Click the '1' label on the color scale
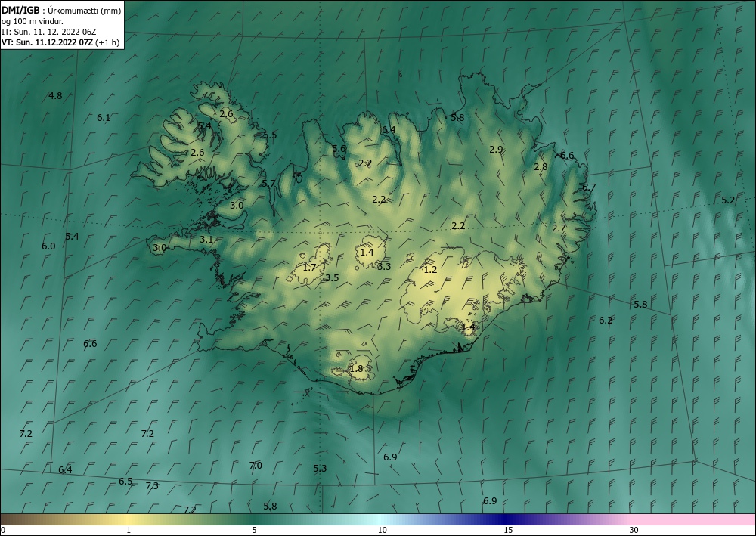This screenshot has height=536, width=756. pos(129,531)
